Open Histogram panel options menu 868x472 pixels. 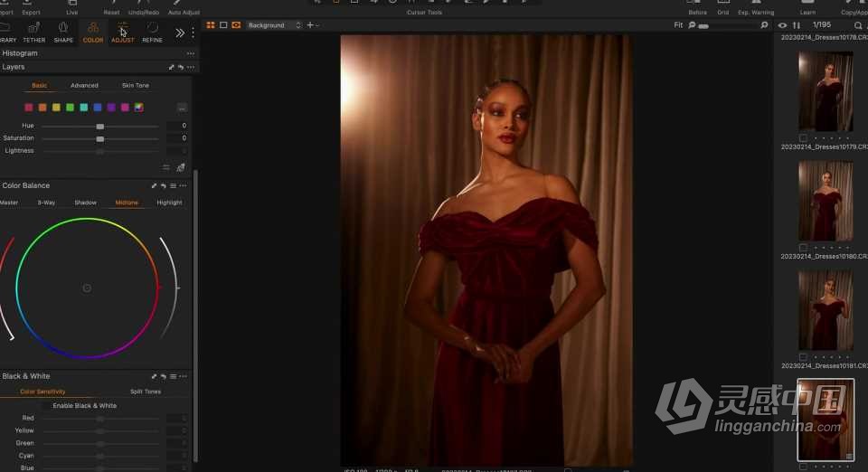pos(191,53)
